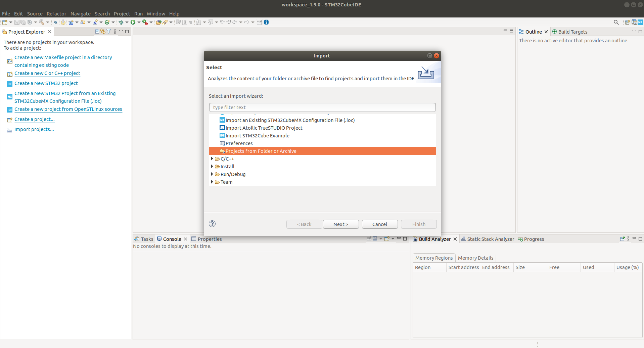The image size is (644, 348).
Task: Switch to the Tasks tab
Action: pos(144,239)
